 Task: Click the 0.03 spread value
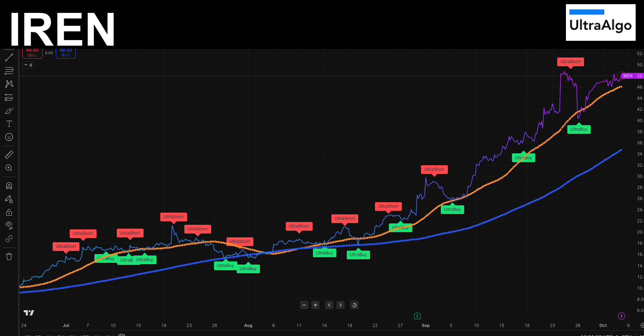(x=49, y=53)
